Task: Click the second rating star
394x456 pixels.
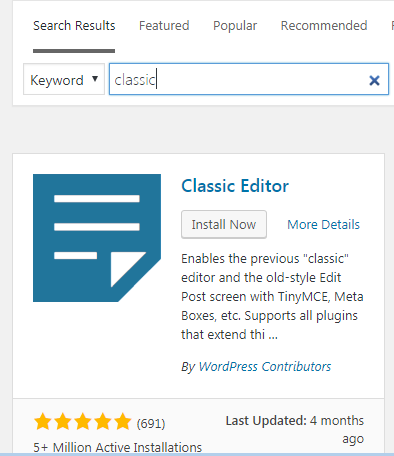Action: coord(63,421)
